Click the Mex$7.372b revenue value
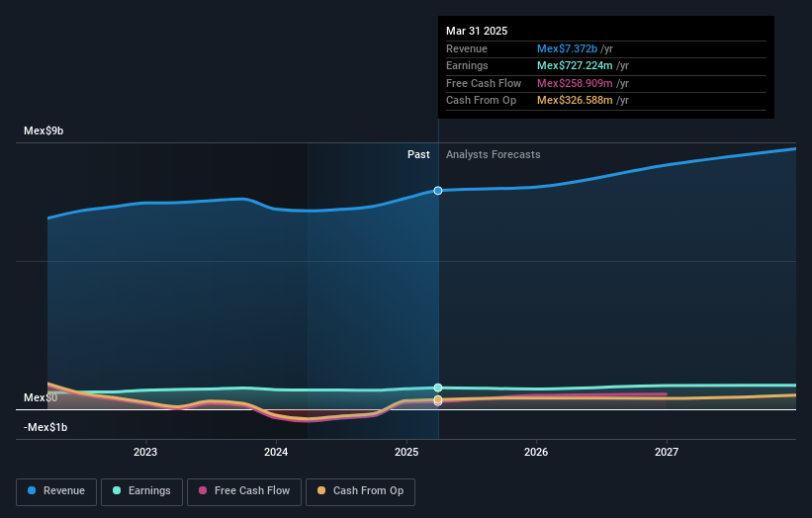 pos(567,48)
